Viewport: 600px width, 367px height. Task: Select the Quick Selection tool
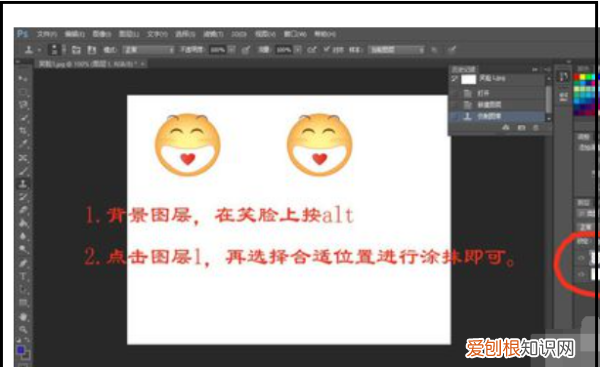(x=23, y=118)
